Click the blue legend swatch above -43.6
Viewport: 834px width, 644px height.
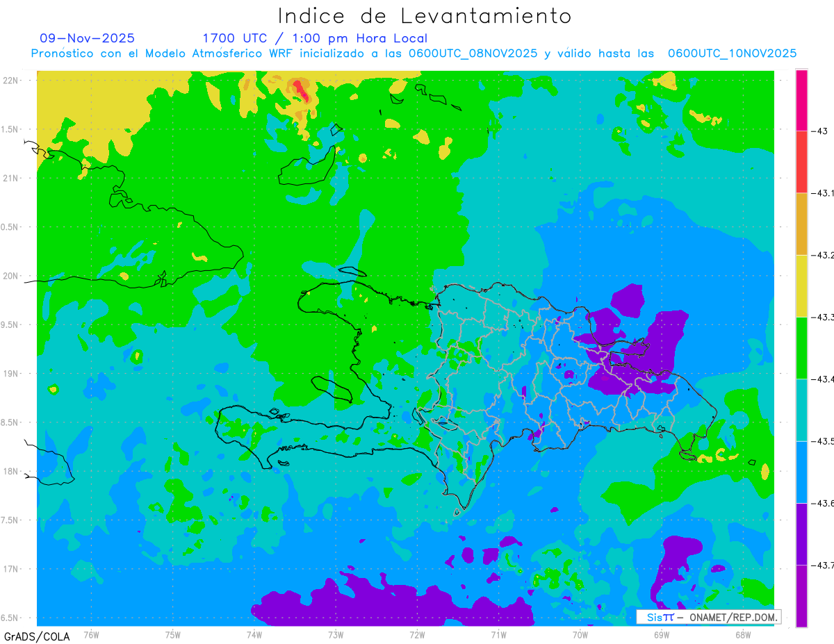(x=801, y=472)
